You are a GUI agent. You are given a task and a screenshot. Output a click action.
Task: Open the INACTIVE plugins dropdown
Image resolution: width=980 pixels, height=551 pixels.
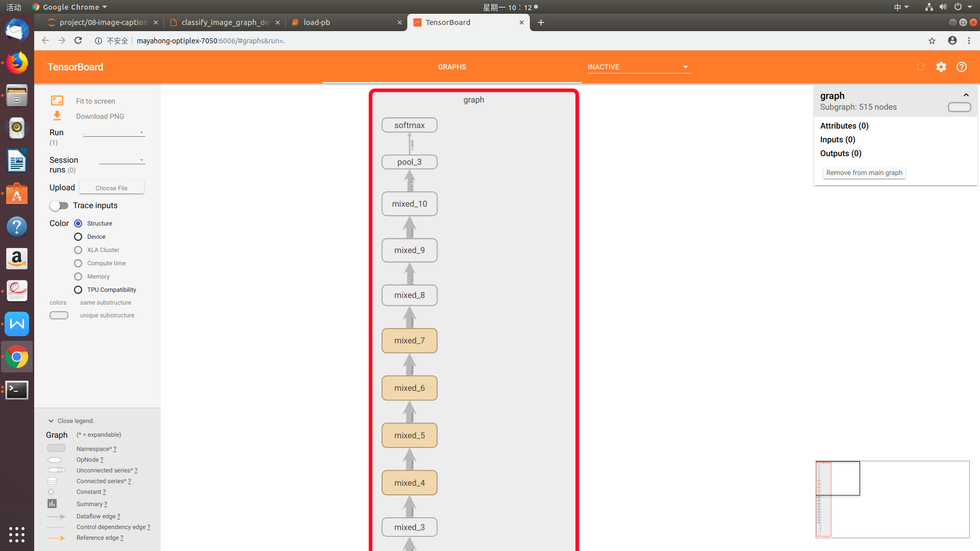pos(639,67)
